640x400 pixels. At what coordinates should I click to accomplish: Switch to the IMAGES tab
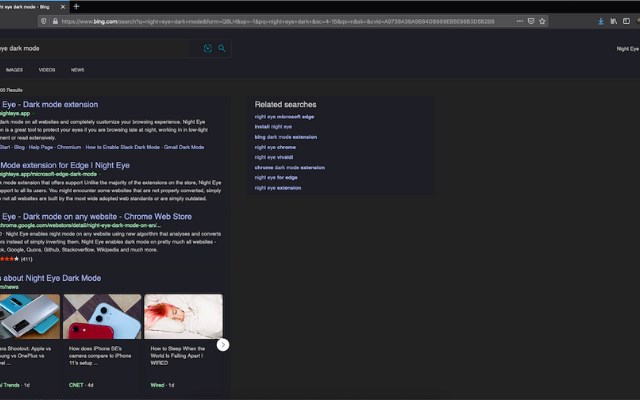pos(14,70)
